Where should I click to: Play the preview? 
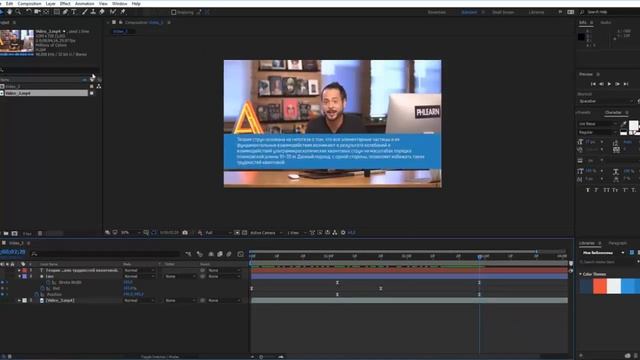(609, 84)
